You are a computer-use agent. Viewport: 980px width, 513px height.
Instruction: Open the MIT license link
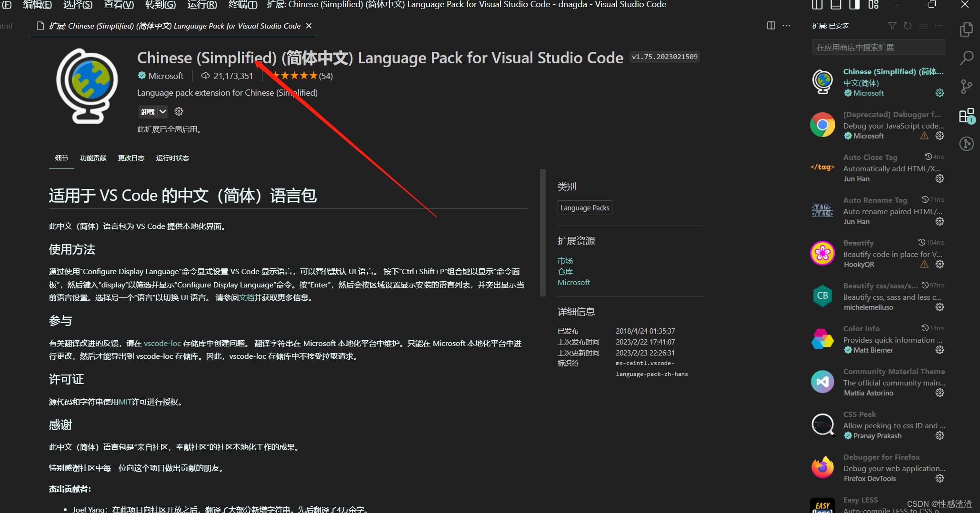[125, 402]
